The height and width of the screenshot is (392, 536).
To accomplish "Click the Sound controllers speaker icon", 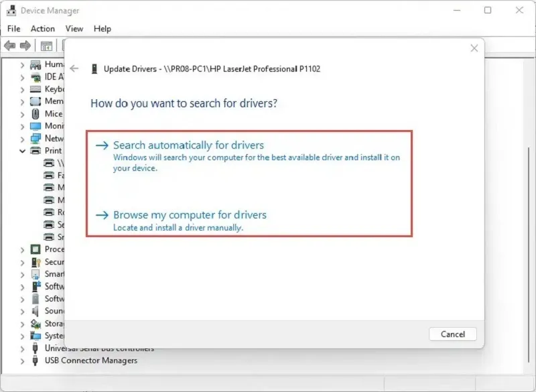I will 36,311.
